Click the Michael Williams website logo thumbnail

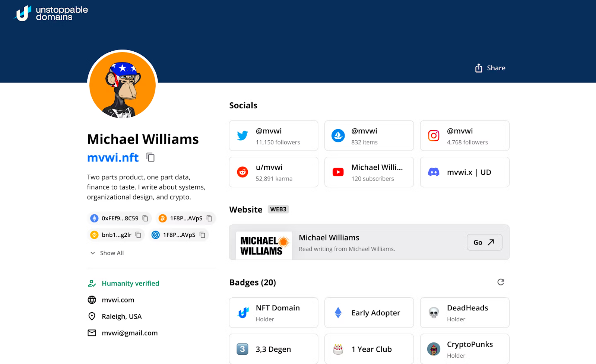(x=264, y=246)
